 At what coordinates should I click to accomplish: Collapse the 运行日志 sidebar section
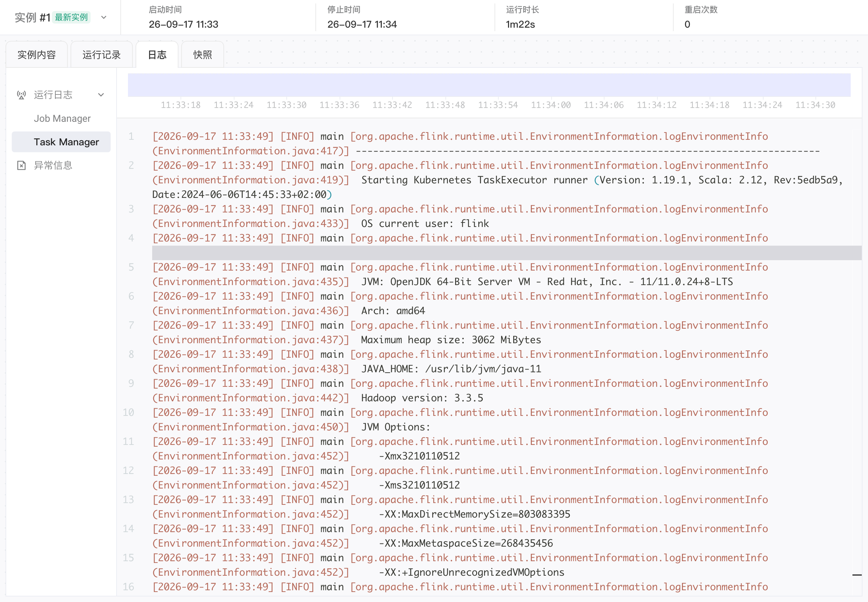click(101, 95)
